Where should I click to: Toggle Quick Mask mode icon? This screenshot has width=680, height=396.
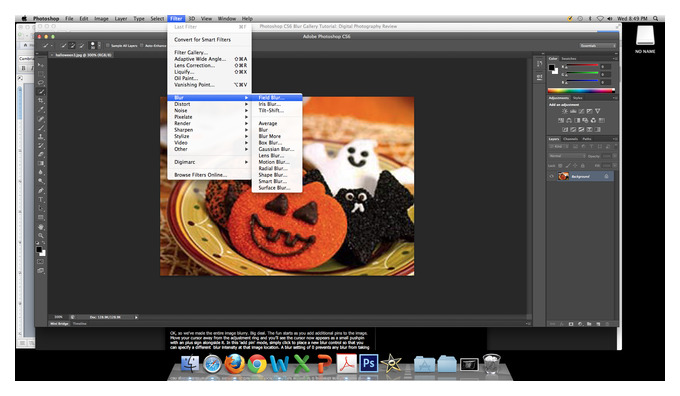point(41,262)
